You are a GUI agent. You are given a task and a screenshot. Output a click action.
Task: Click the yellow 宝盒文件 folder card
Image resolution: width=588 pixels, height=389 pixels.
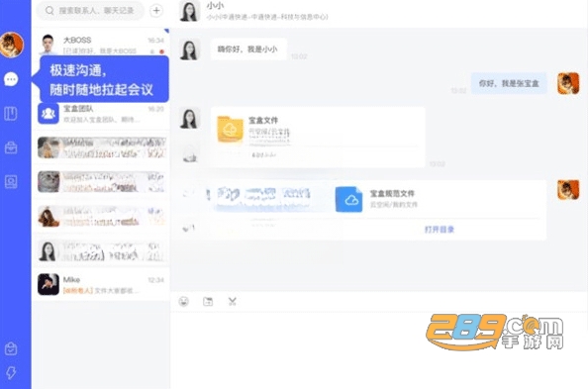(x=318, y=137)
